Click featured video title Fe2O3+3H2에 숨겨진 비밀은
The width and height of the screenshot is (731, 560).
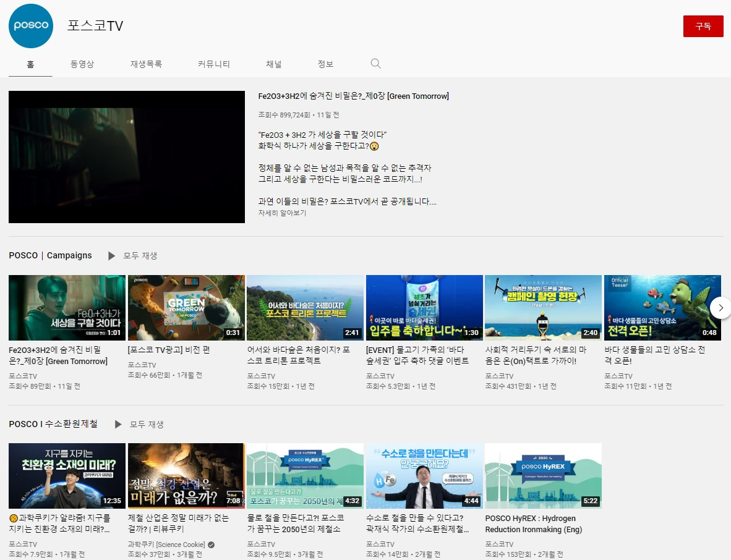click(x=353, y=96)
